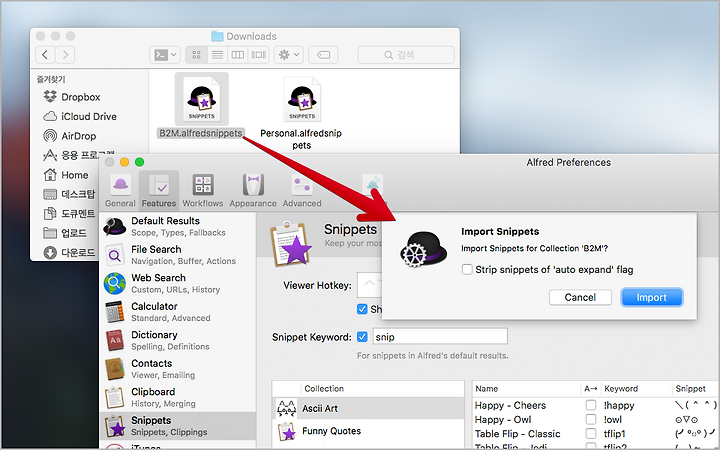Sort snippets by Keyword column header
Screen dimensions: 720x450
636,388
